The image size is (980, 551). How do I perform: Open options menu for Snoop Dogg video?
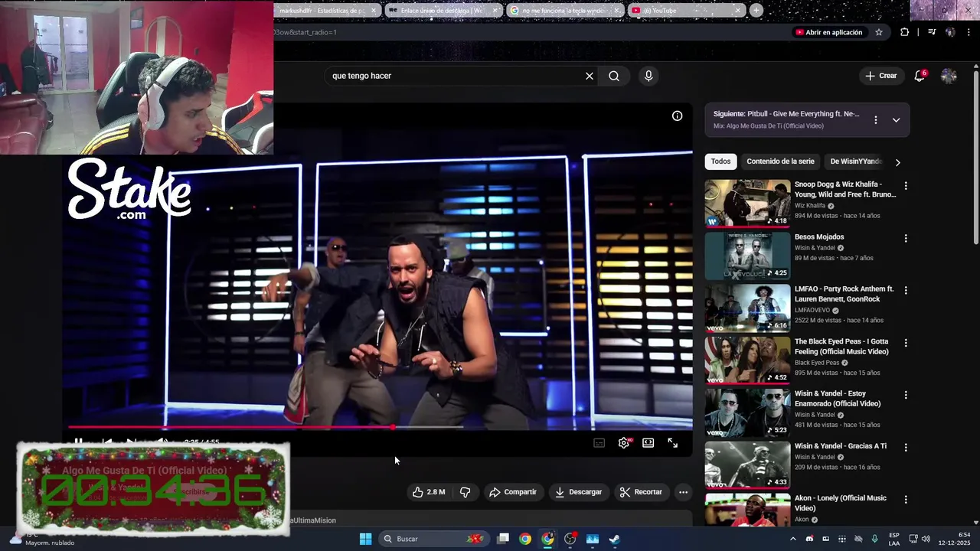pos(906,186)
